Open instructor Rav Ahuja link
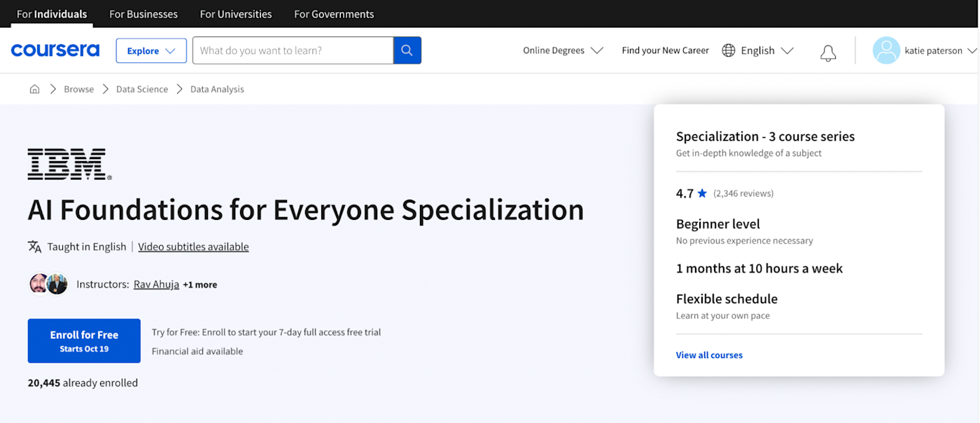The image size is (980, 423). (x=156, y=284)
